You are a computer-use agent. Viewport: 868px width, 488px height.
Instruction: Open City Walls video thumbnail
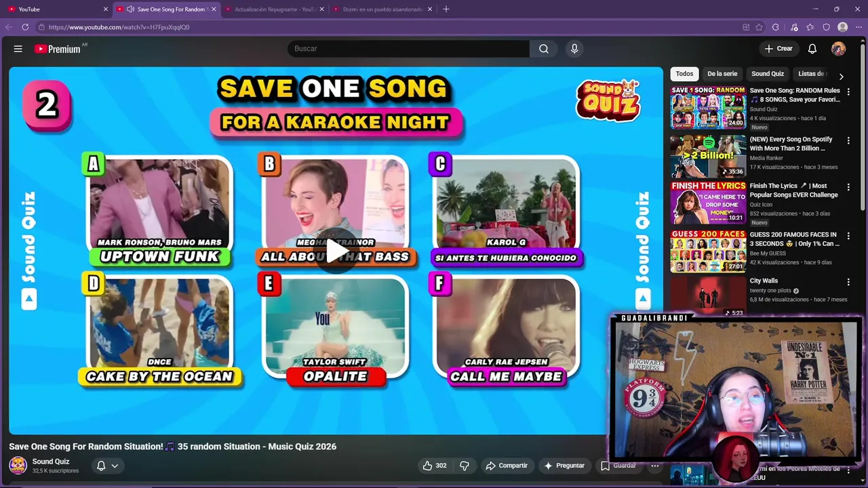(x=708, y=297)
